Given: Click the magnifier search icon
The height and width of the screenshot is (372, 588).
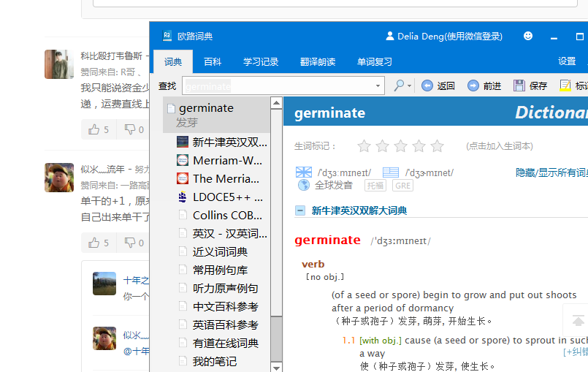Looking at the screenshot, I should [x=399, y=86].
